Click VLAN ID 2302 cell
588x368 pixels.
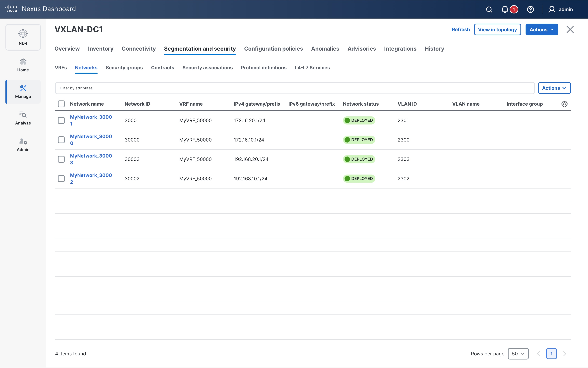tap(403, 179)
